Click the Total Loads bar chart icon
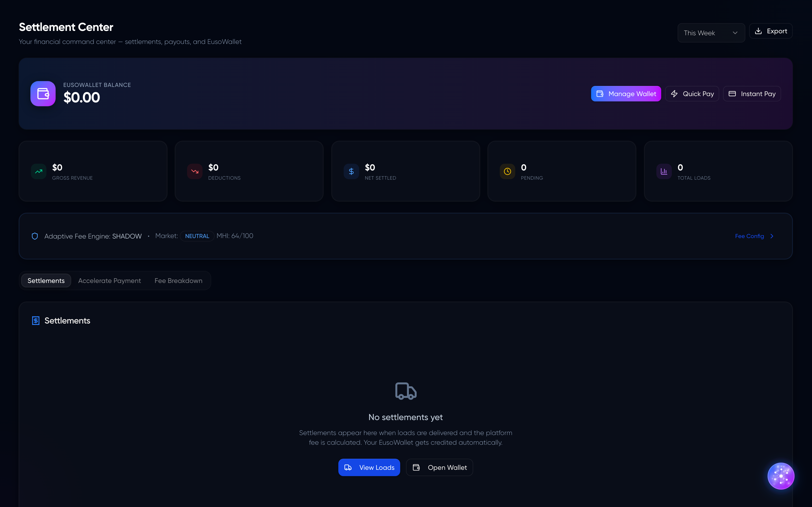Image resolution: width=812 pixels, height=507 pixels. [664, 171]
